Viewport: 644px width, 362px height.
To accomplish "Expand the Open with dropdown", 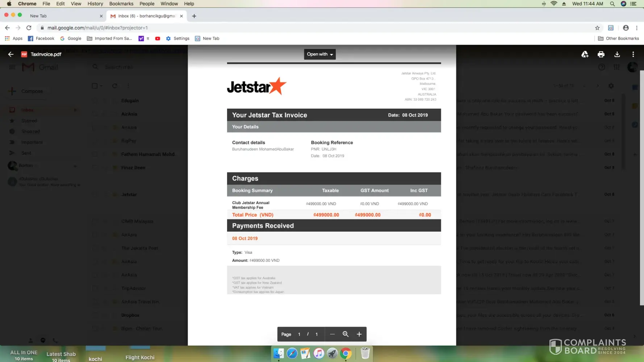I will coord(320,54).
